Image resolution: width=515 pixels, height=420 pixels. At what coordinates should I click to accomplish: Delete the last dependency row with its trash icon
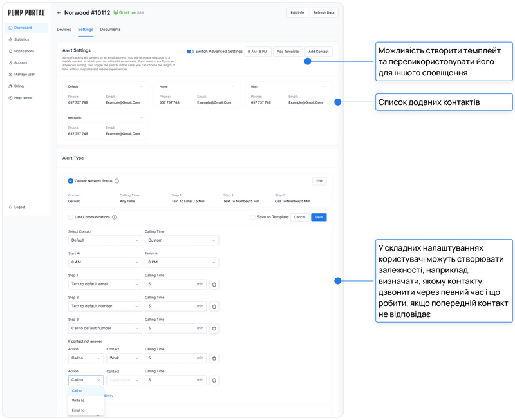[214, 381]
